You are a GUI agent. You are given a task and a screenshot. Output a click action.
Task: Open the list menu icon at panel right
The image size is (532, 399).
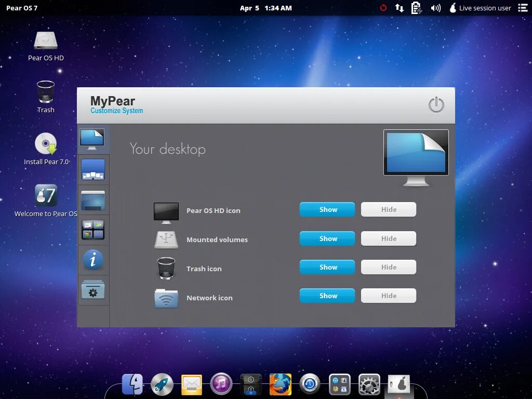pyautogui.click(x=523, y=8)
